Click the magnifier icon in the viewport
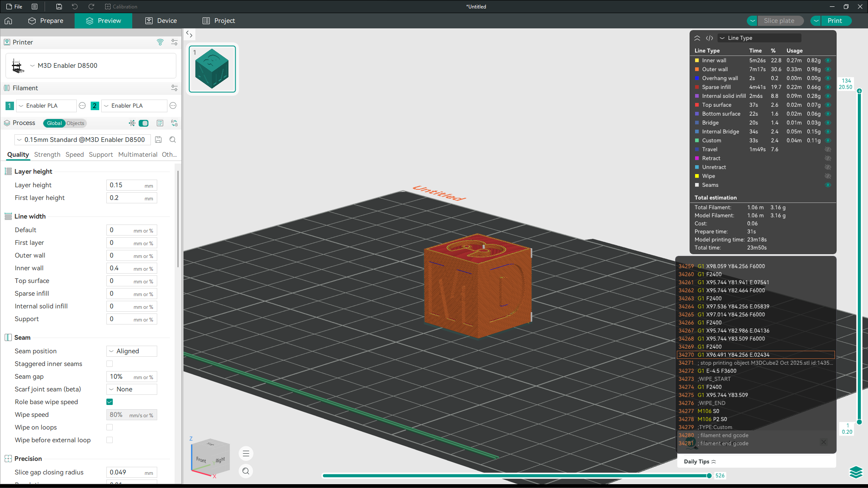The height and width of the screenshot is (488, 868). click(x=246, y=471)
